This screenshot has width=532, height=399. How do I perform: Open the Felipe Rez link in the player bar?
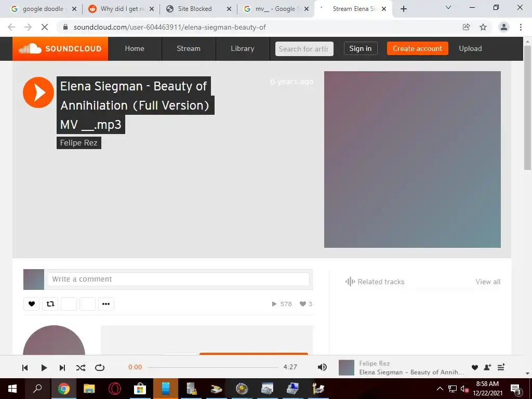coord(374,363)
